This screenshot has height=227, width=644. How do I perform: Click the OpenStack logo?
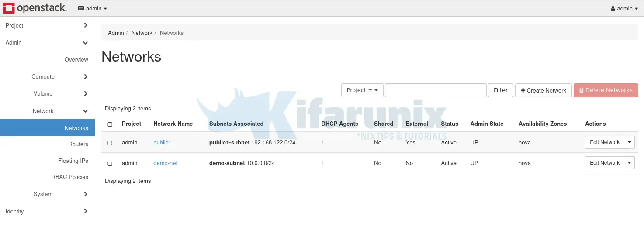[x=35, y=8]
